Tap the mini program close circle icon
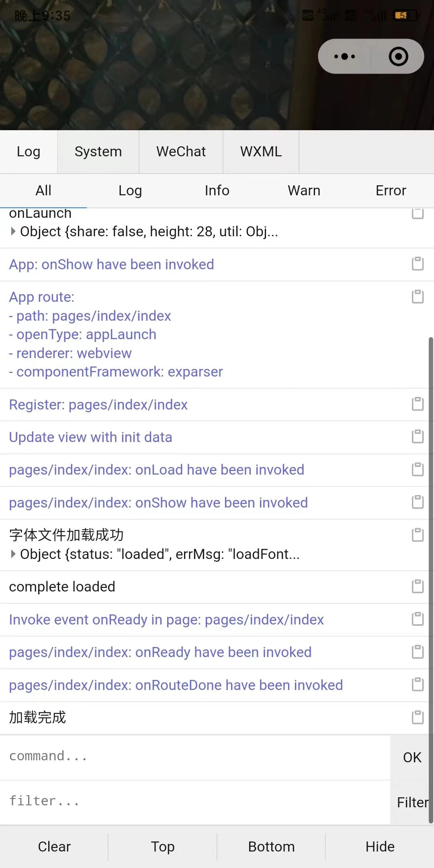 [398, 57]
